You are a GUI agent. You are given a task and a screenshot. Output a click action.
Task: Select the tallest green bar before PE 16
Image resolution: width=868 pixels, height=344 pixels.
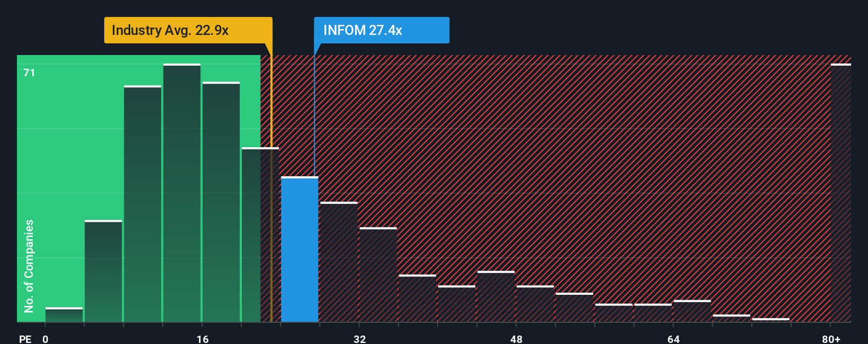182,193
